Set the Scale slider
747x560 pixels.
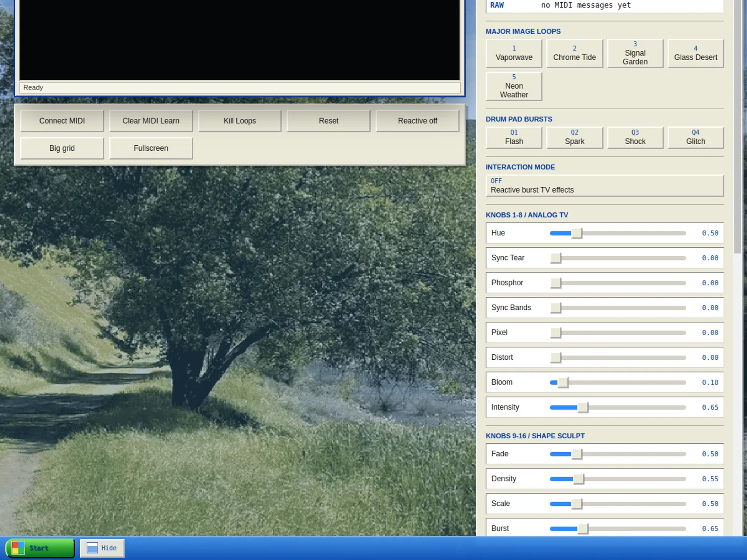coord(618,504)
